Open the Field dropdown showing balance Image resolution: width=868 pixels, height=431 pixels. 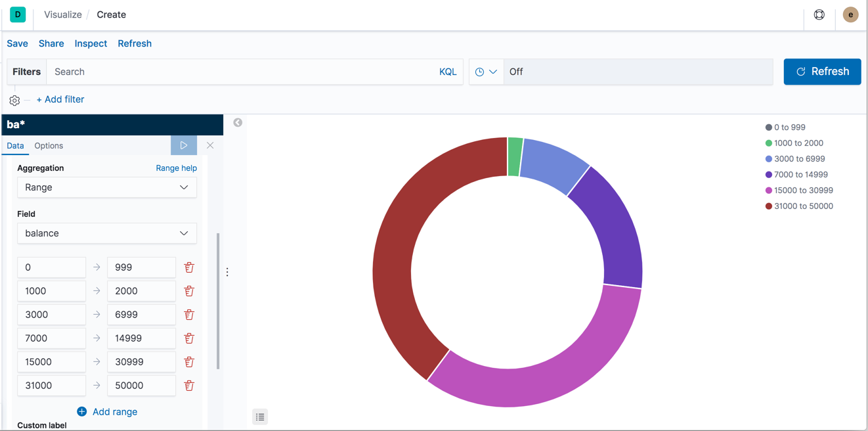106,233
